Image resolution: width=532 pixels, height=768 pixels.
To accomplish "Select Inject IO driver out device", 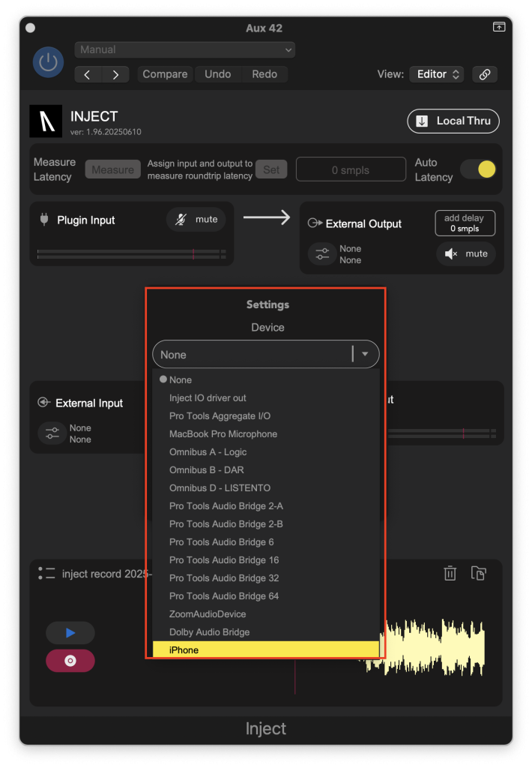I will [266, 397].
